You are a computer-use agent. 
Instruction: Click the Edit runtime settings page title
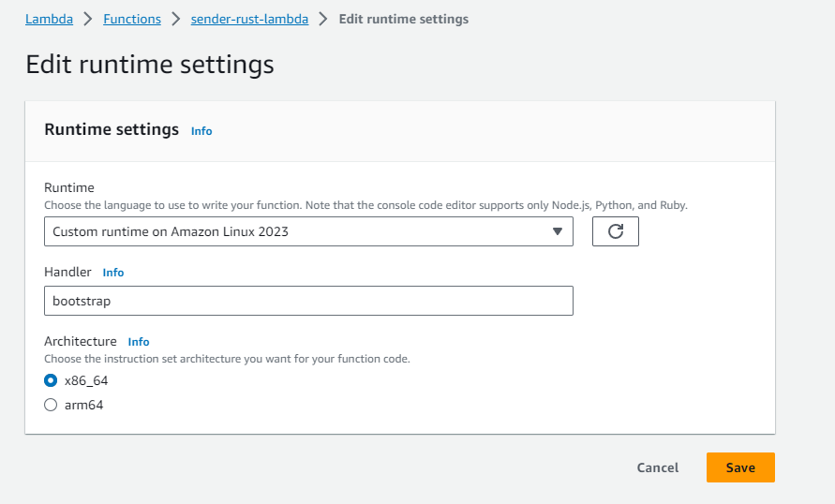[x=150, y=65]
